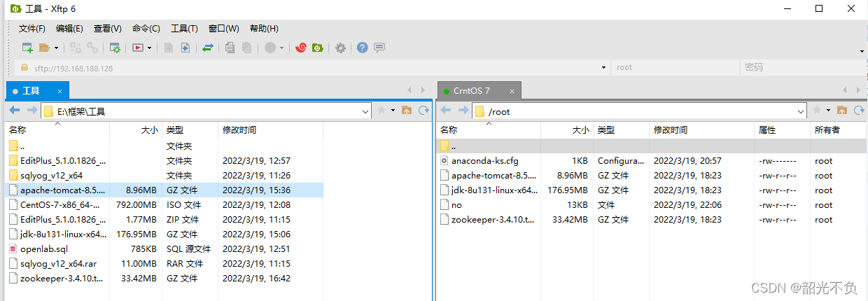Select local apache-tomcat-8.5 GZ file
Screen dimensions: 868x301
coord(164,190)
